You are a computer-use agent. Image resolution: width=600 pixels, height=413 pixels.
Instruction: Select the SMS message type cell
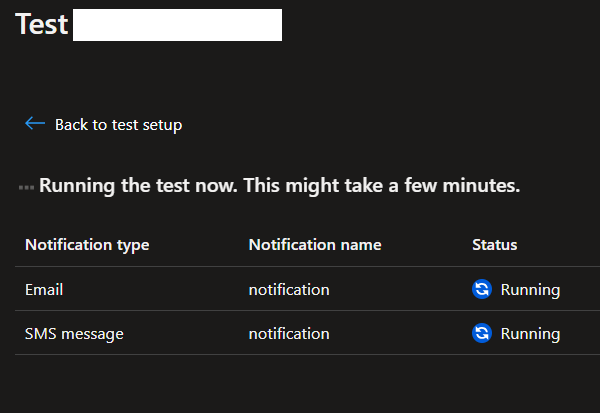(74, 334)
